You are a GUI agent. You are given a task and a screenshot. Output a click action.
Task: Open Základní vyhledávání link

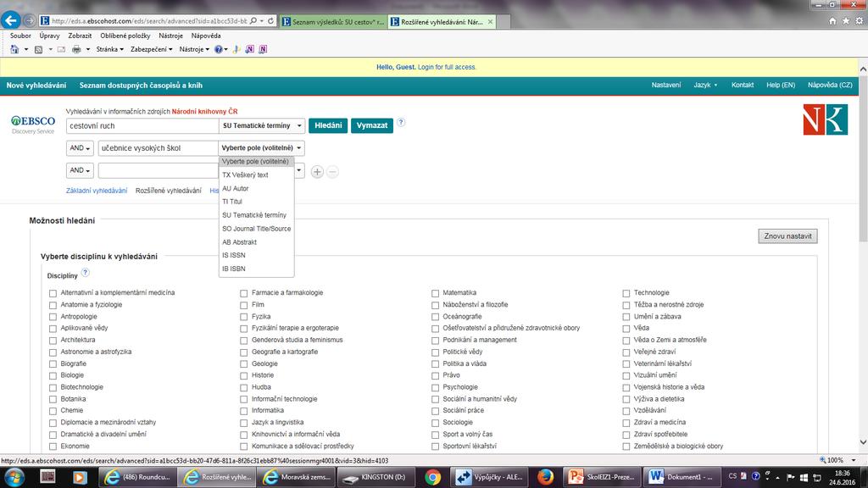[x=97, y=191]
